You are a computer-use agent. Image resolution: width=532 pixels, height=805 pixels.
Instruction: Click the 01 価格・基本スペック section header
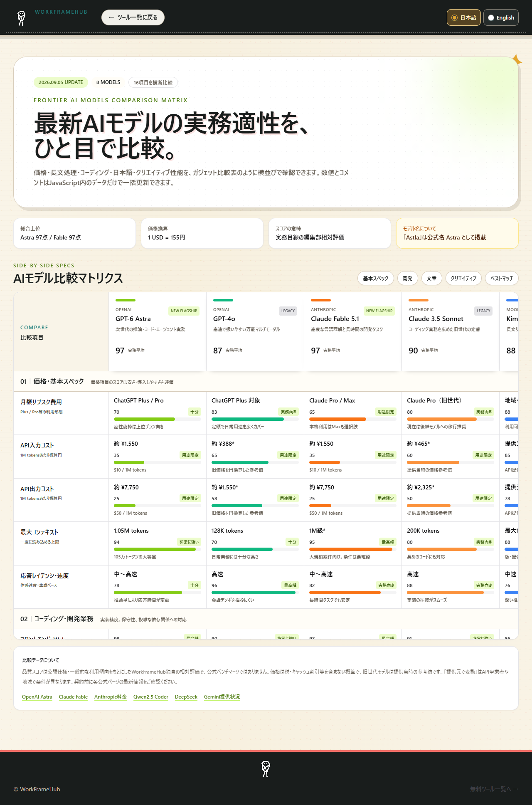tap(266, 382)
